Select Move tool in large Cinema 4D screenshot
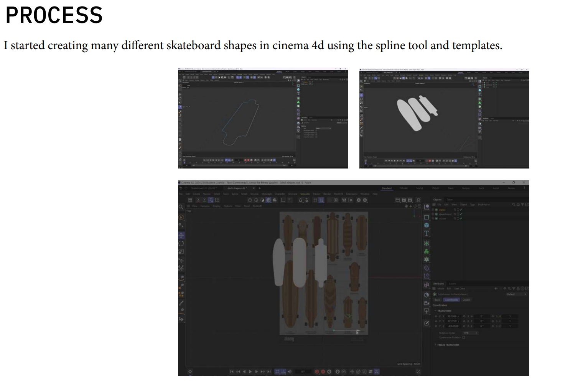Screen dimensions: 588x385 [x=181, y=236]
